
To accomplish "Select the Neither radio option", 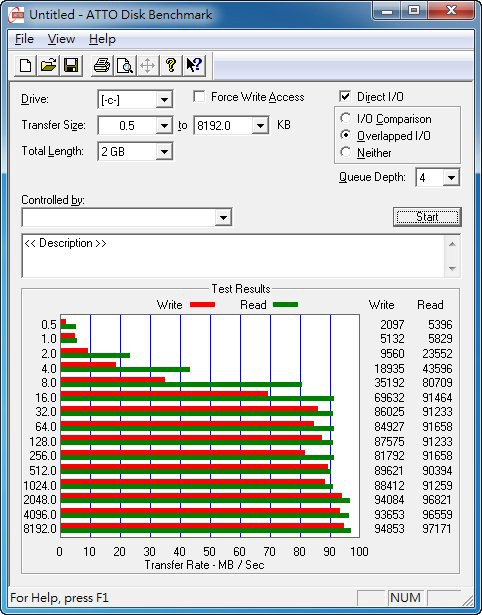I will coord(346,152).
